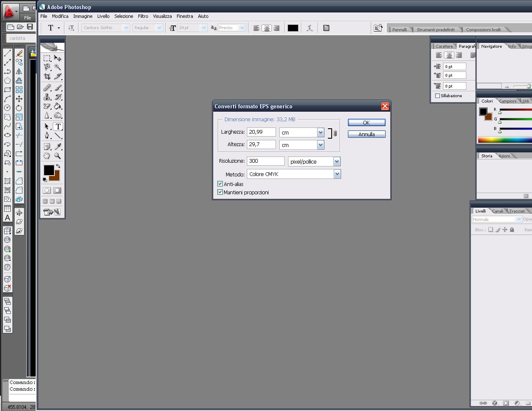This screenshot has height=411, width=532.
Task: Swap foreground and background colors icon
Action: coord(58,166)
